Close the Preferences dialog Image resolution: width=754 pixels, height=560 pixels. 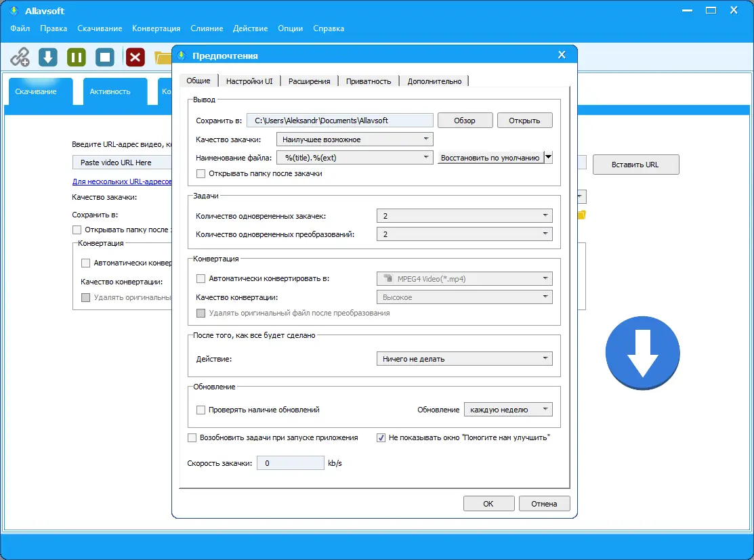pos(562,55)
